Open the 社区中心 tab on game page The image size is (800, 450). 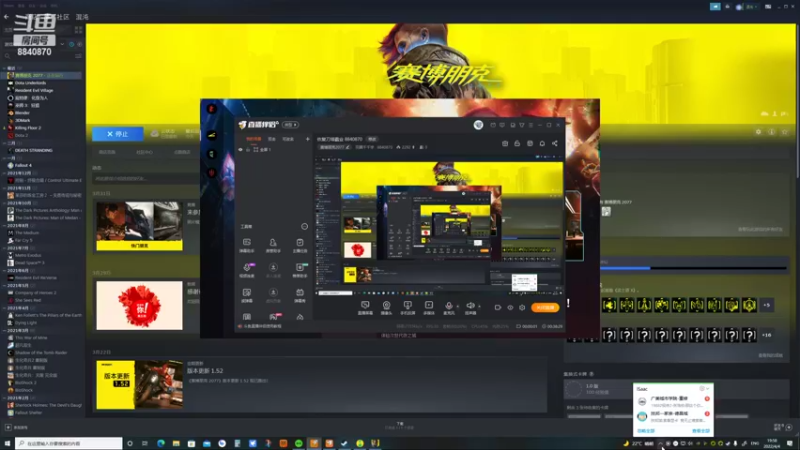[144, 152]
